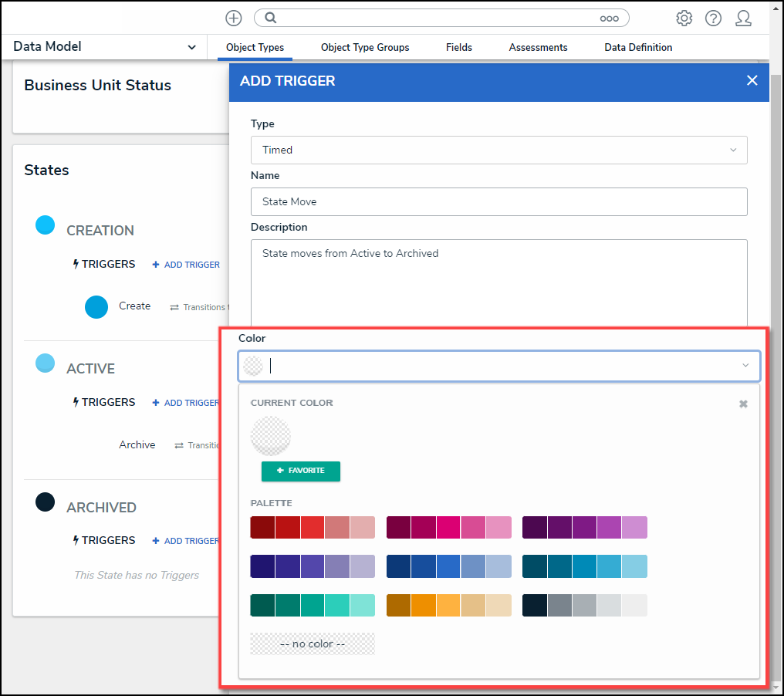784x696 pixels.
Task: Click the plus create icon in top bar
Action: [233, 18]
